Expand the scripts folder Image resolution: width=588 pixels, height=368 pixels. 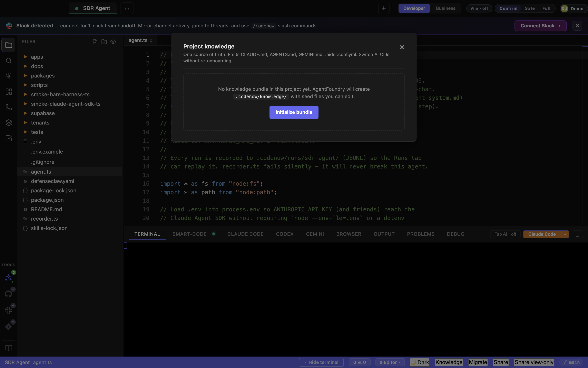point(69,85)
